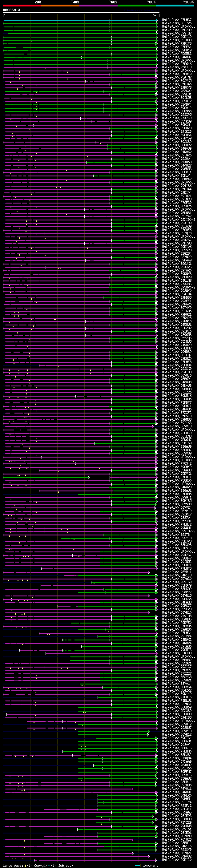Open hit UniRef100_Q6ZKN0
This screenshot has width=197, height=868.
176,836
